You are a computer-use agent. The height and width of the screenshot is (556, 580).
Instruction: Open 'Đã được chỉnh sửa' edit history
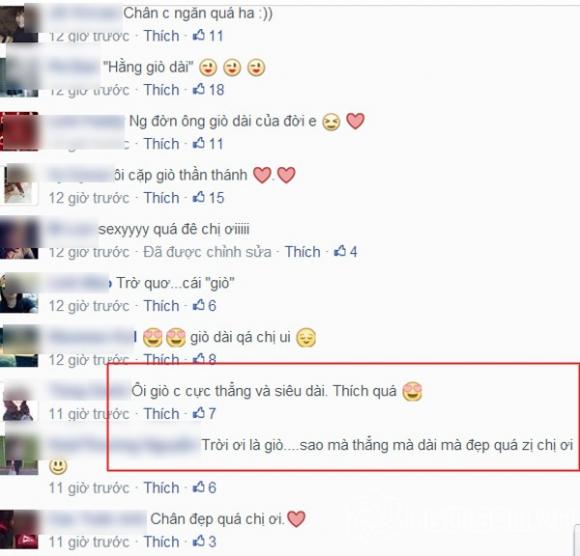pos(207,252)
